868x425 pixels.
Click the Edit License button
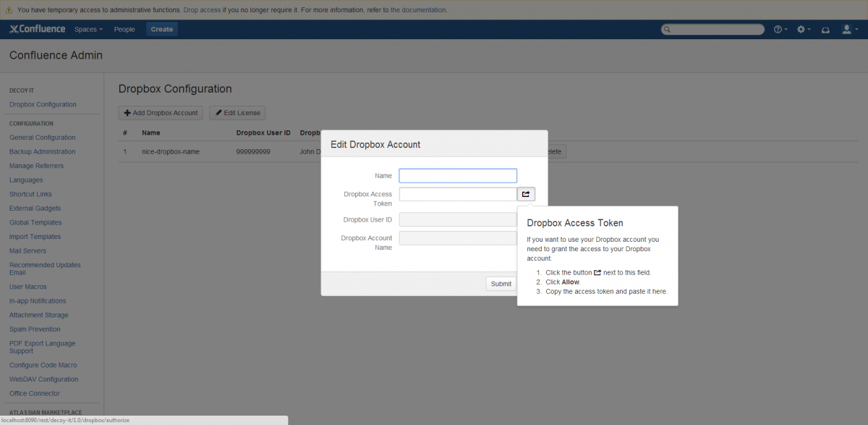coord(237,113)
